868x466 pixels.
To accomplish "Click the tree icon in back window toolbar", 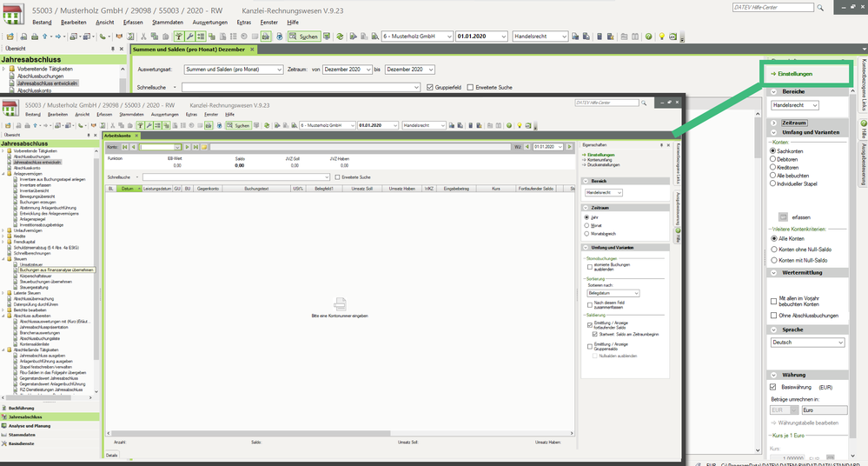I will click(x=179, y=37).
